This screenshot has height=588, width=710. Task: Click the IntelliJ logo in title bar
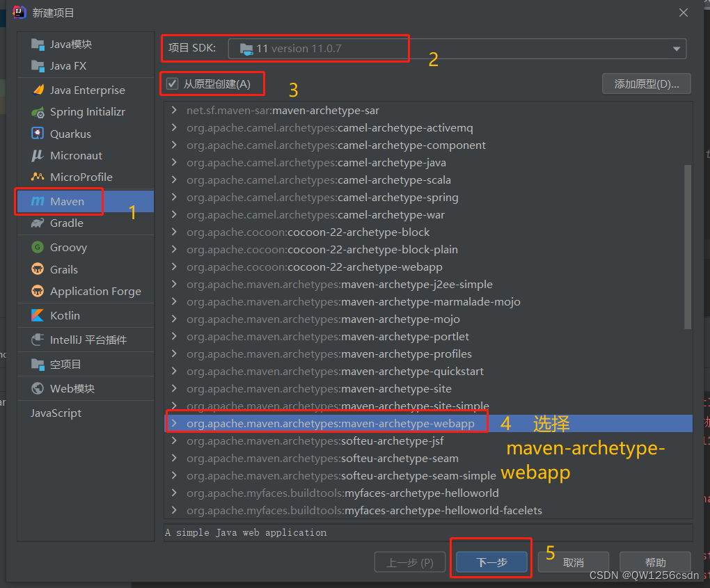click(x=19, y=13)
